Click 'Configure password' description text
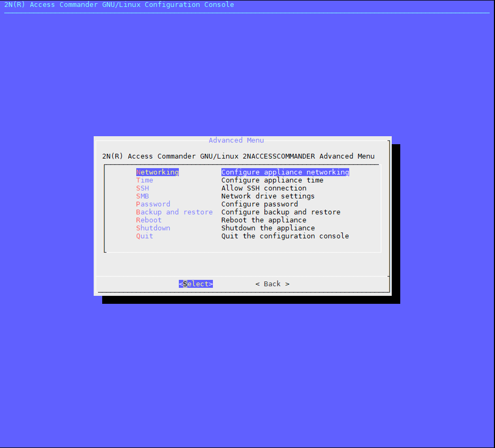Image resolution: width=495 pixels, height=448 pixels. point(260,204)
